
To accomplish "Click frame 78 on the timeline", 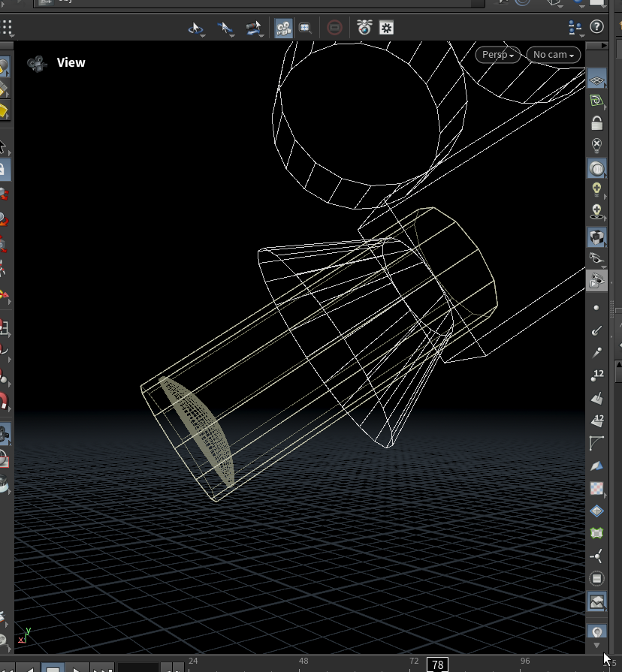I will (437, 664).
